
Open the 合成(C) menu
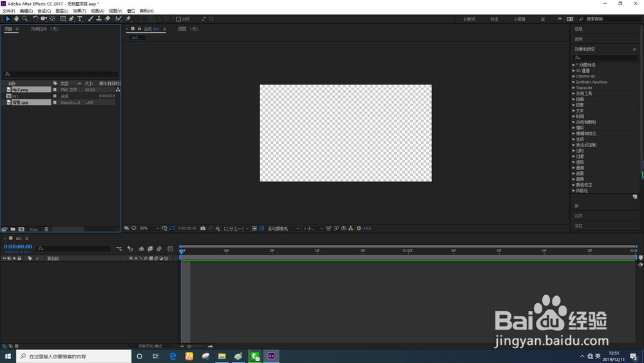(44, 11)
